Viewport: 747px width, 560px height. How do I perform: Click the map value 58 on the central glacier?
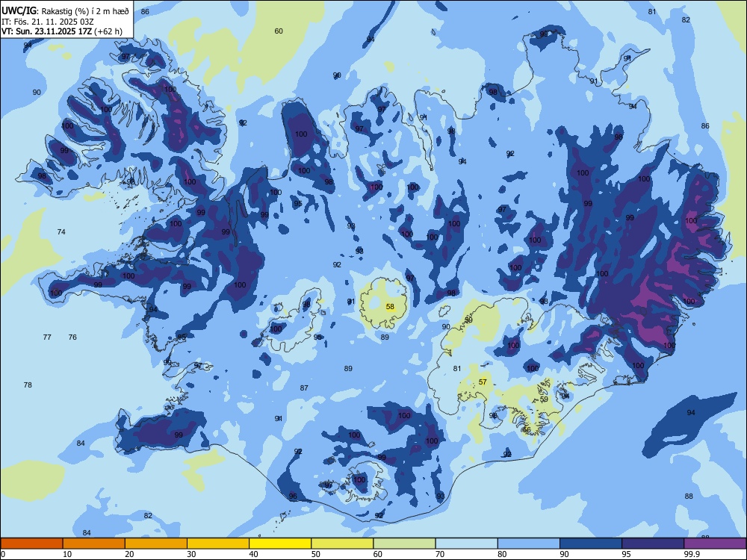pos(390,307)
